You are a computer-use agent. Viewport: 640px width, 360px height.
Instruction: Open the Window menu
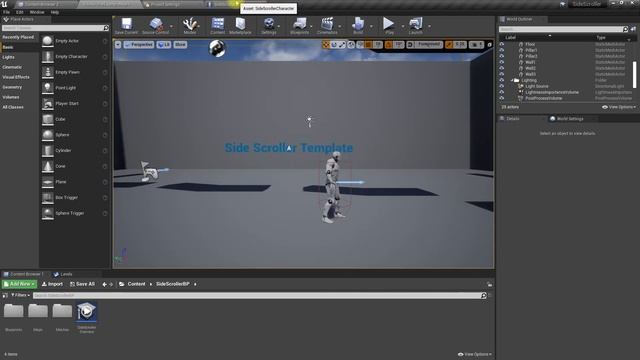pyautogui.click(x=37, y=12)
